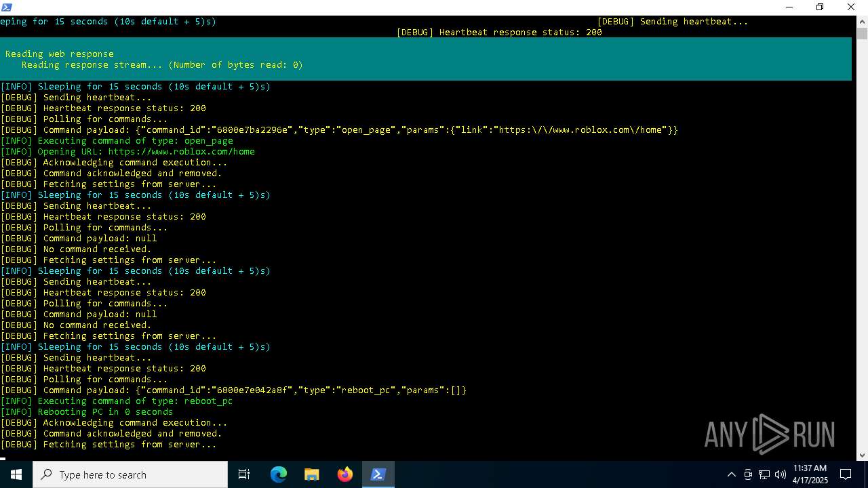
Task: Open the Windows Start menu
Action: (x=16, y=474)
